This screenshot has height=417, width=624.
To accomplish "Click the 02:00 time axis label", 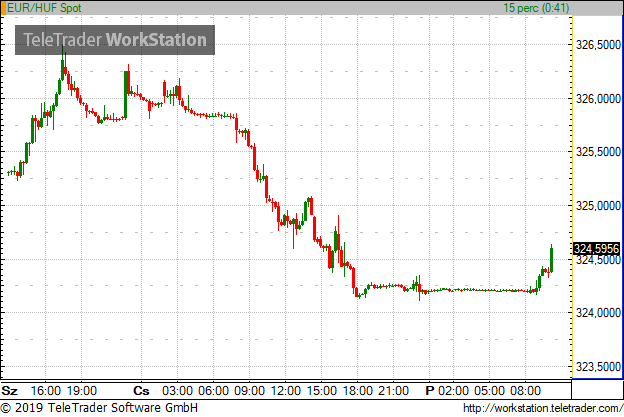I will point(453,391).
